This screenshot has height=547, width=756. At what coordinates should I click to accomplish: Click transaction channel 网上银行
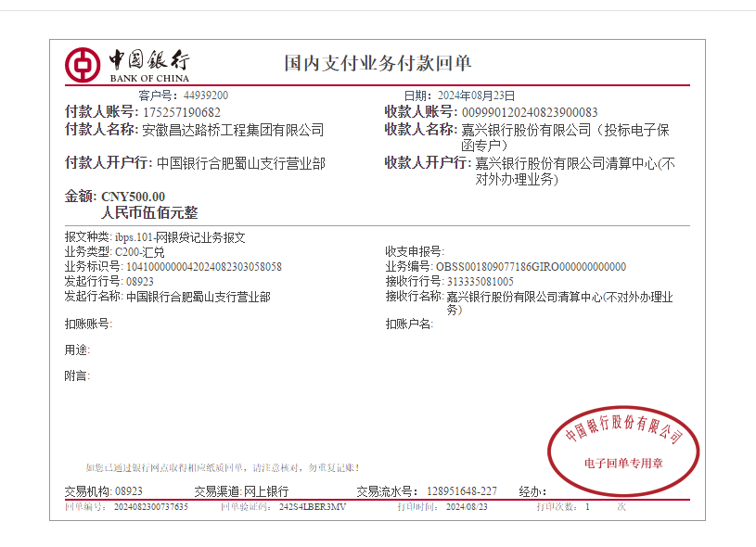[x=265, y=490]
